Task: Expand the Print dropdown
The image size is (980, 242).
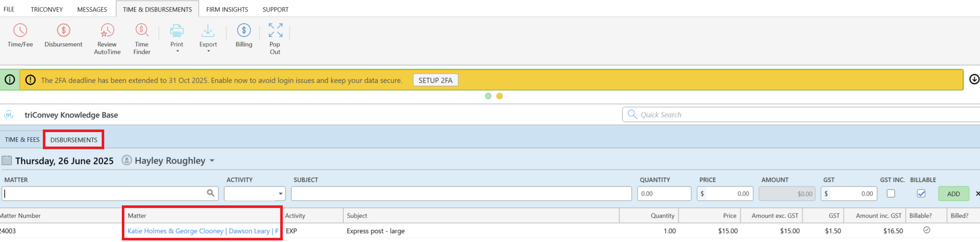Action: pos(177,51)
